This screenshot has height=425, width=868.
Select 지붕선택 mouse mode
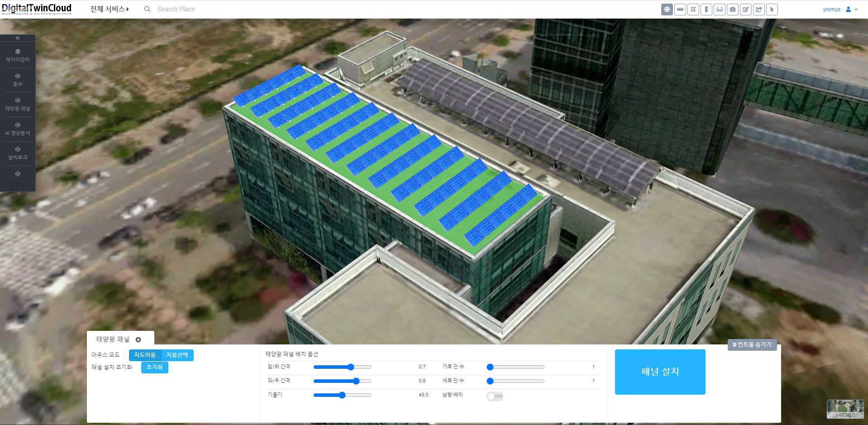point(177,355)
